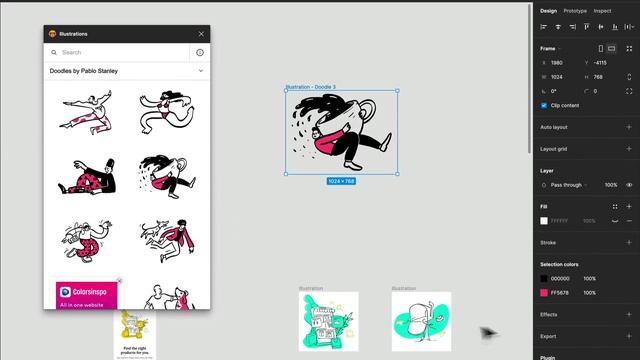
Task: Set frame to landscape orientation
Action: [611, 49]
